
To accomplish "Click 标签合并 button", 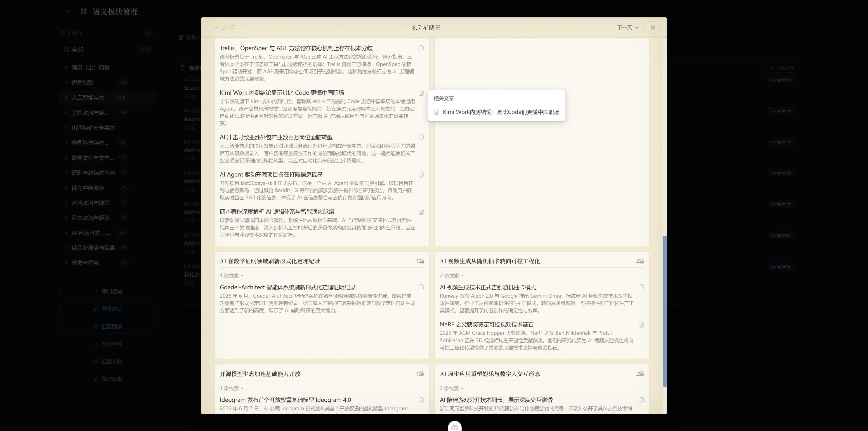I will [x=108, y=344].
